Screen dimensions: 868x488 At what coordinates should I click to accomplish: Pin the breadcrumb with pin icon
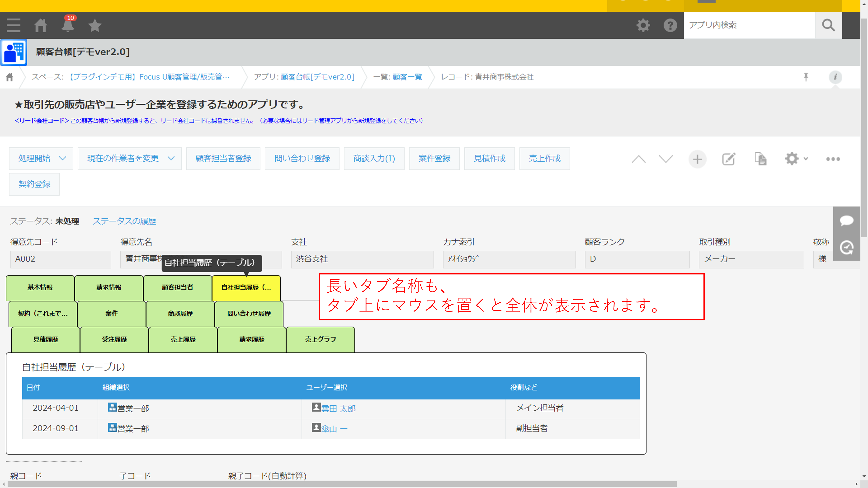pos(806,77)
